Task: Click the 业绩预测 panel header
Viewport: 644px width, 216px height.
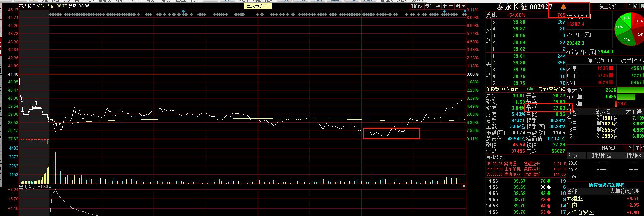Action: tap(608, 148)
